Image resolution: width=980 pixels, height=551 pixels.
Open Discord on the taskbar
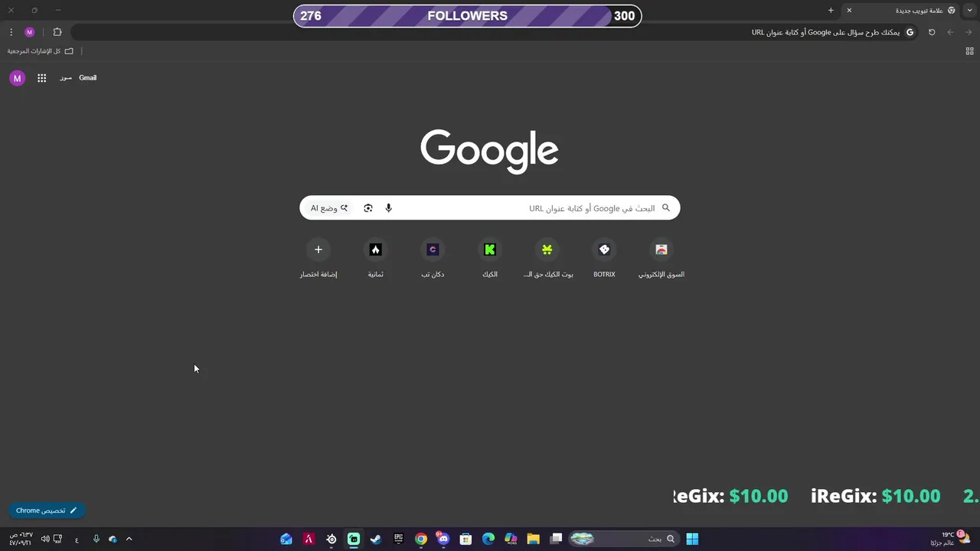click(x=443, y=539)
